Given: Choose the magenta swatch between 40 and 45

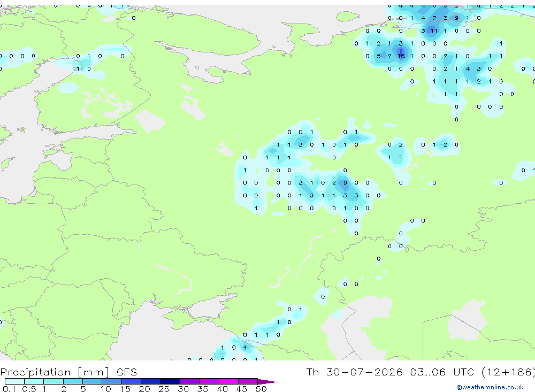Looking at the screenshot, I should [228, 381].
